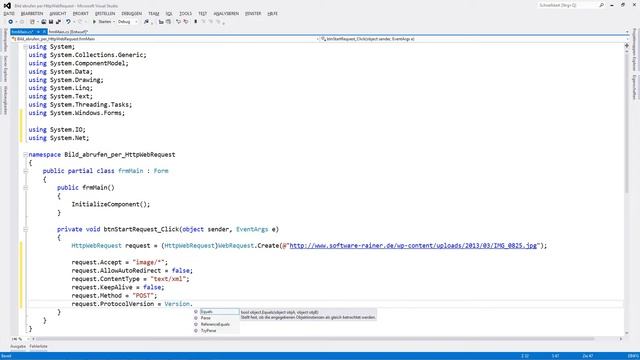Select TryParse in the IntelliSense list

217,331
